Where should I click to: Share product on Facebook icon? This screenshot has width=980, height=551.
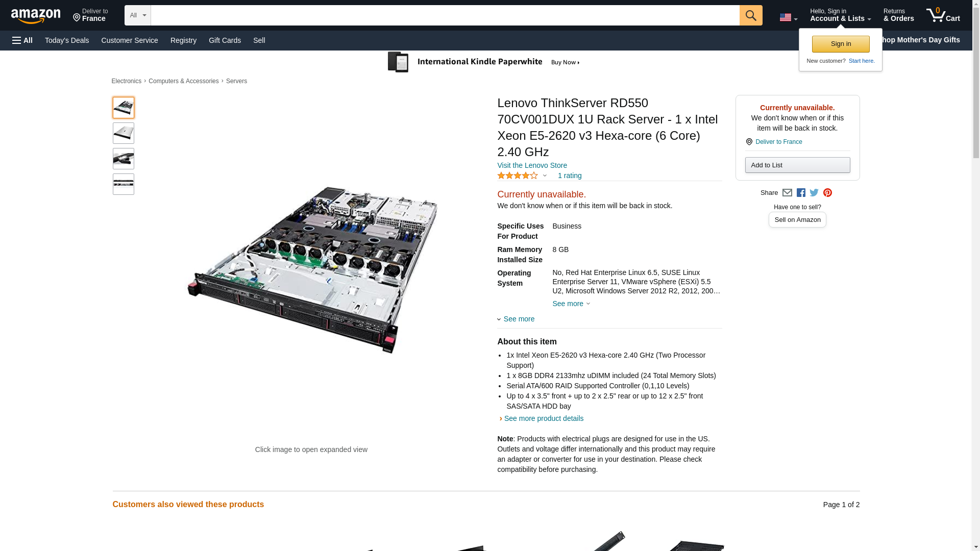click(801, 193)
